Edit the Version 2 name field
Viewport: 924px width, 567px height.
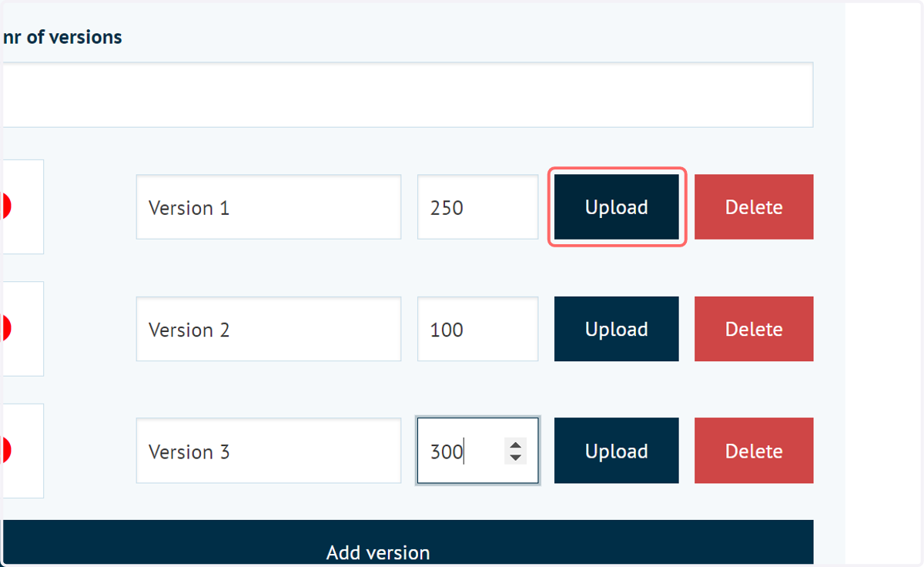tap(269, 329)
